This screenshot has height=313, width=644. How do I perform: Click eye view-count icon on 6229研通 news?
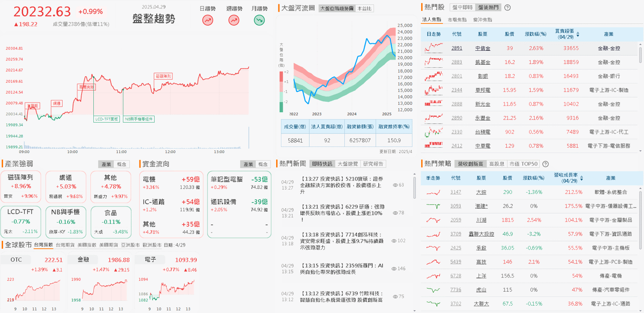coord(395,213)
